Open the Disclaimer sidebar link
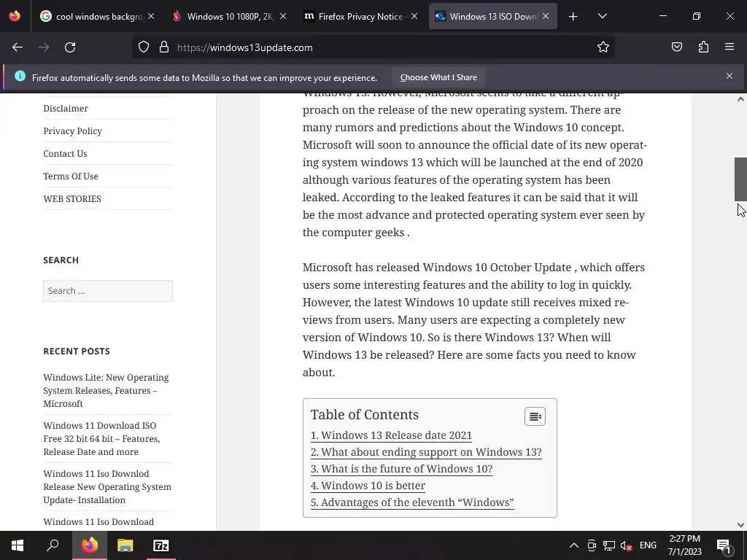 click(x=66, y=109)
